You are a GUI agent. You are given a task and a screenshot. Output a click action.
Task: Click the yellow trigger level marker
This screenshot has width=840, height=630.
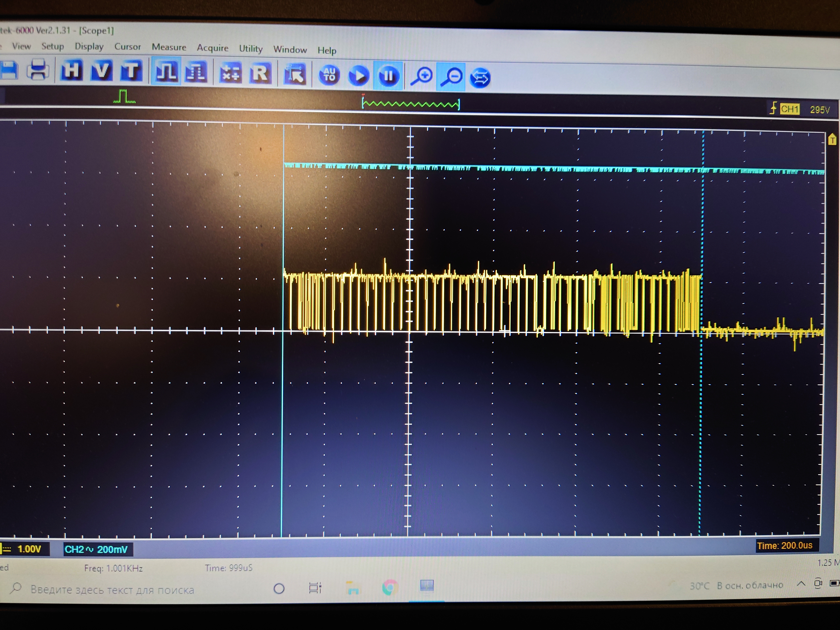point(832,140)
